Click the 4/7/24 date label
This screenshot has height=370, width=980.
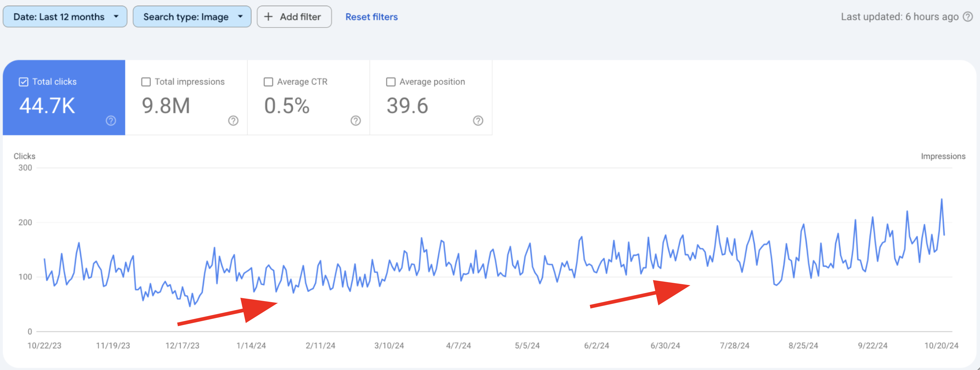coord(458,346)
